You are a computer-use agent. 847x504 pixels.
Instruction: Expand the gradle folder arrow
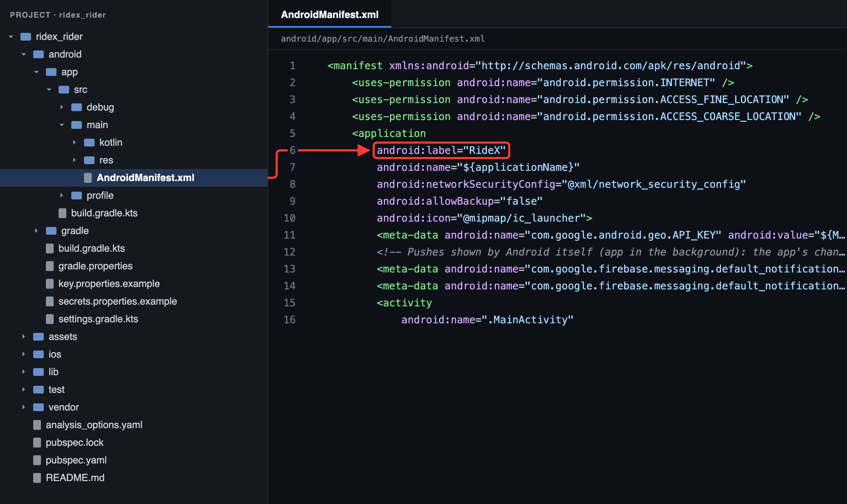click(x=36, y=231)
